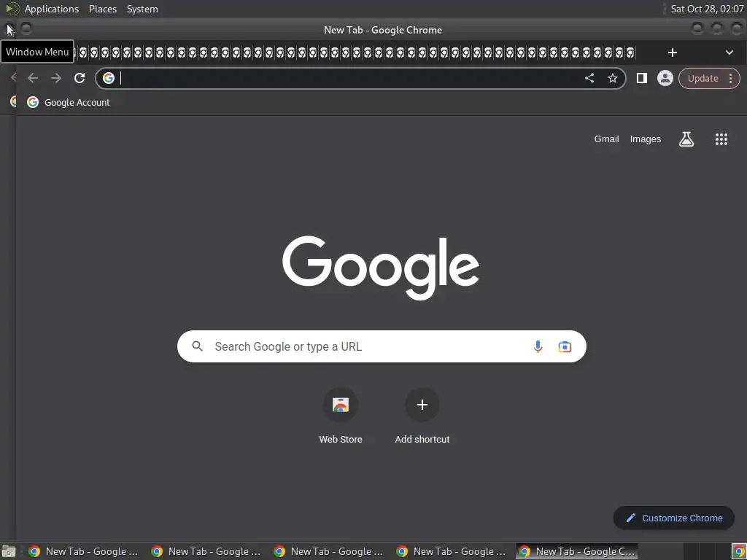Expand the tab search chevron
Image resolution: width=747 pixels, height=560 pixels.
729,52
